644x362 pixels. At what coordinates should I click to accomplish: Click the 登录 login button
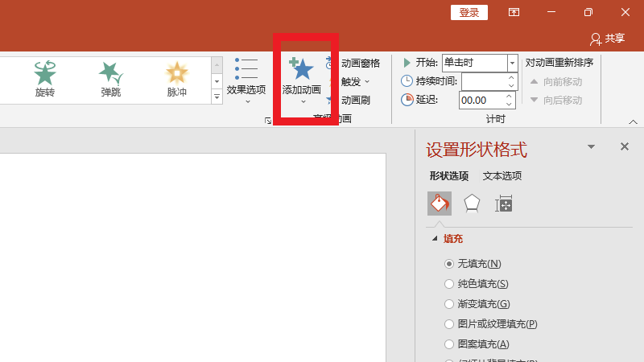coord(469,12)
